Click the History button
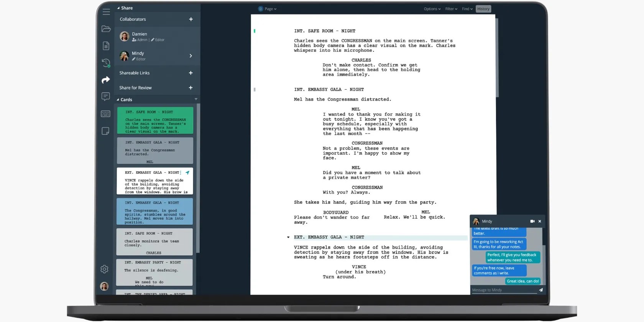The width and height of the screenshot is (644, 322). (x=483, y=9)
